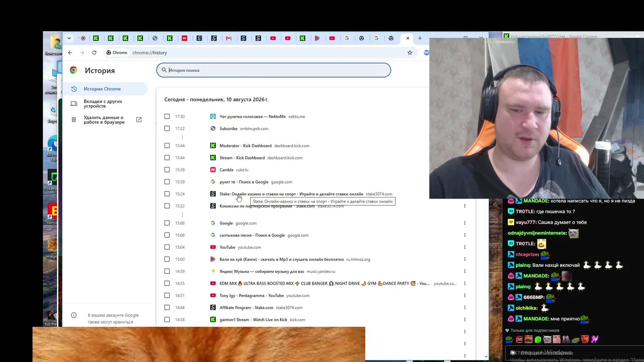
Task: Open Moderator - Kick Dashboard history entry
Action: coord(246,146)
